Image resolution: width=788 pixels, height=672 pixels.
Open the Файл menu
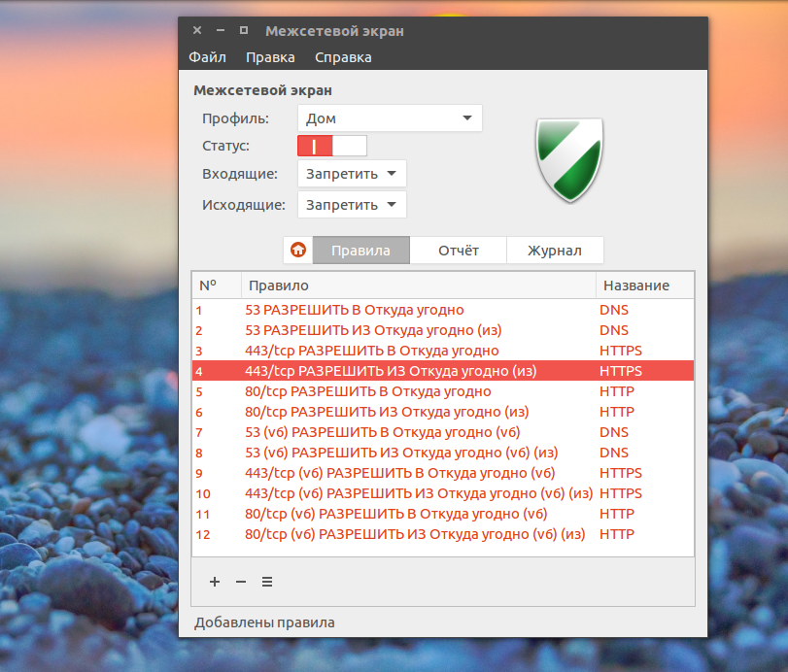click(x=207, y=57)
